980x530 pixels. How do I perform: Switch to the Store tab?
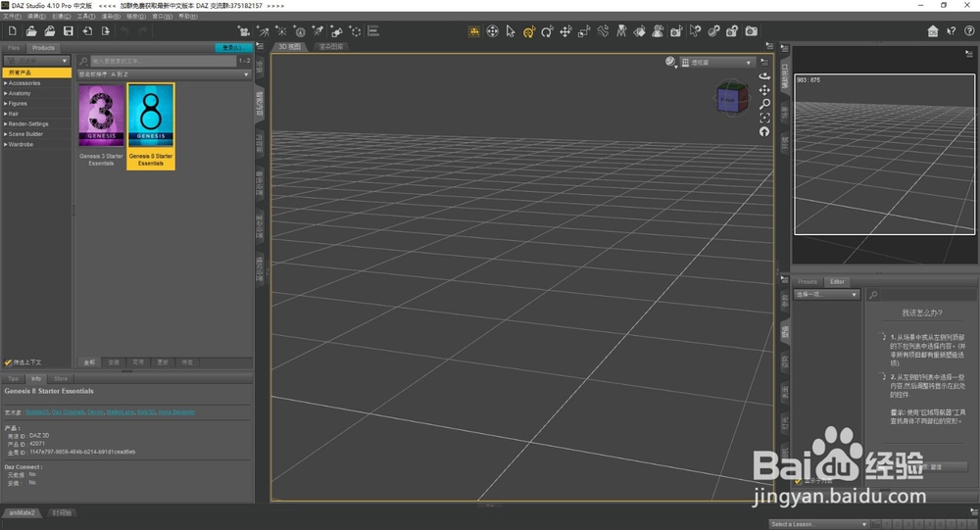click(x=61, y=379)
